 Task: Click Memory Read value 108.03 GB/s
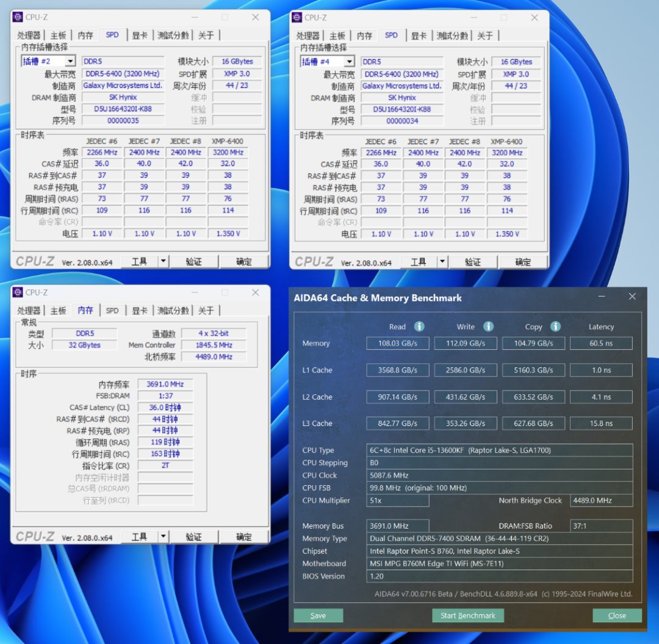point(398,343)
